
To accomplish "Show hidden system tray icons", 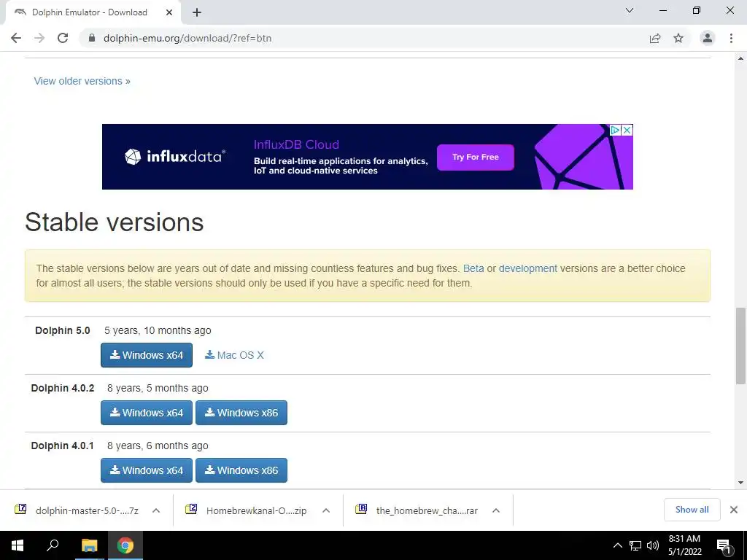I will tap(617, 545).
